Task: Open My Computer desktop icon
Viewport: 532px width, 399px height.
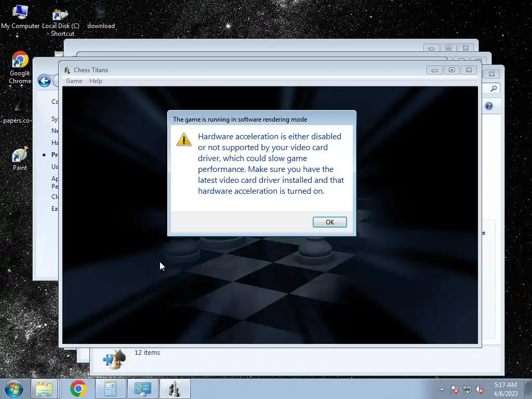Action: [x=20, y=17]
